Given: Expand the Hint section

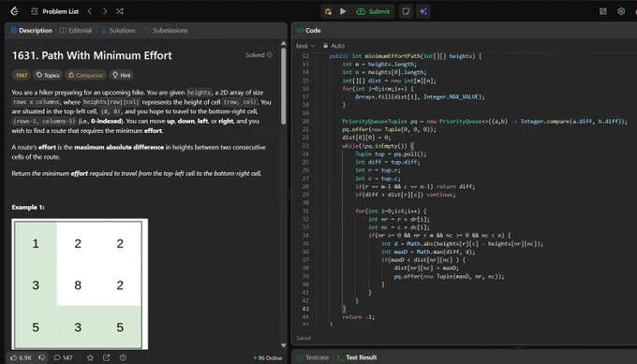Looking at the screenshot, I should click(x=122, y=75).
